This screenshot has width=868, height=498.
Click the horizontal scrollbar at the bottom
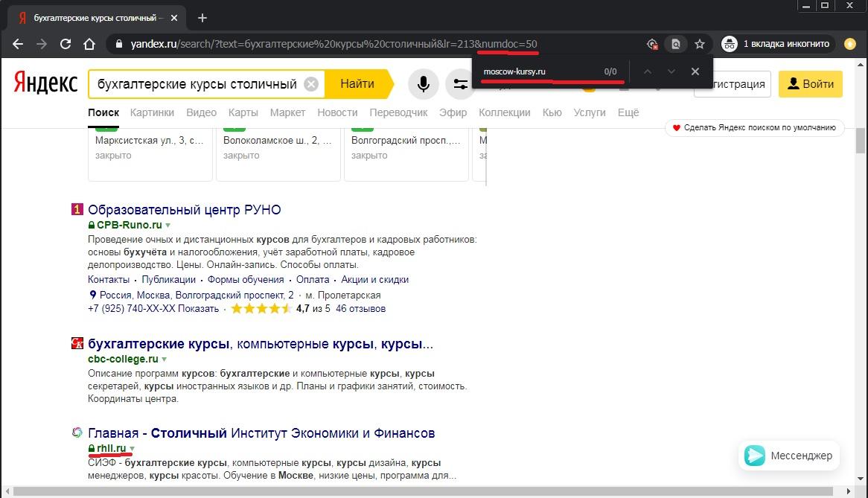pos(423,491)
